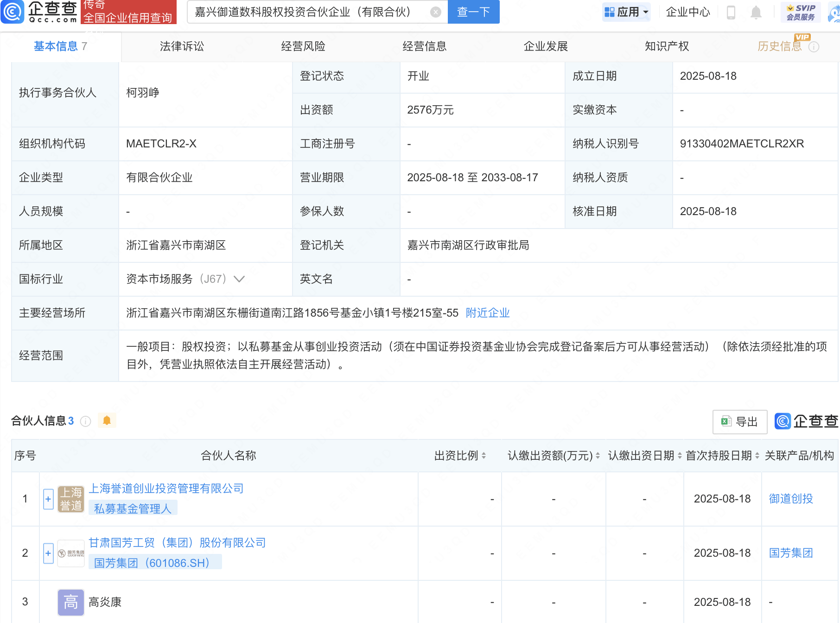Click the 嘉兴市南湖区行政审批局 registrar text
Viewport: 840px width, 623px height.
pos(468,245)
